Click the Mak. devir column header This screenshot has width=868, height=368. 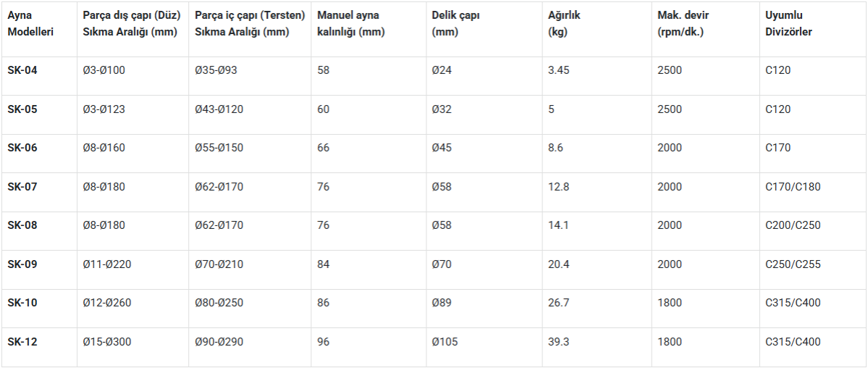pyautogui.click(x=681, y=24)
